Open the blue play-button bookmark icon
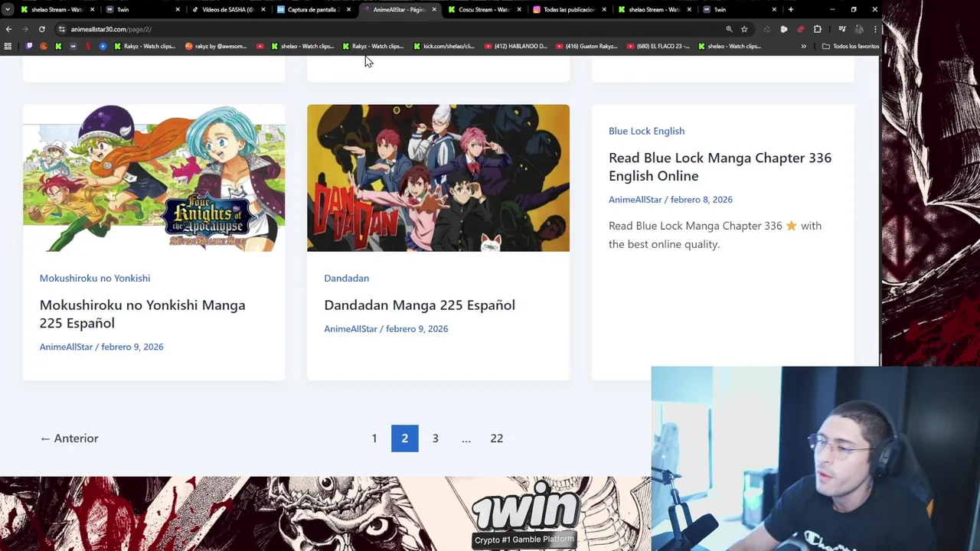This screenshot has height=551, width=980. (103, 46)
